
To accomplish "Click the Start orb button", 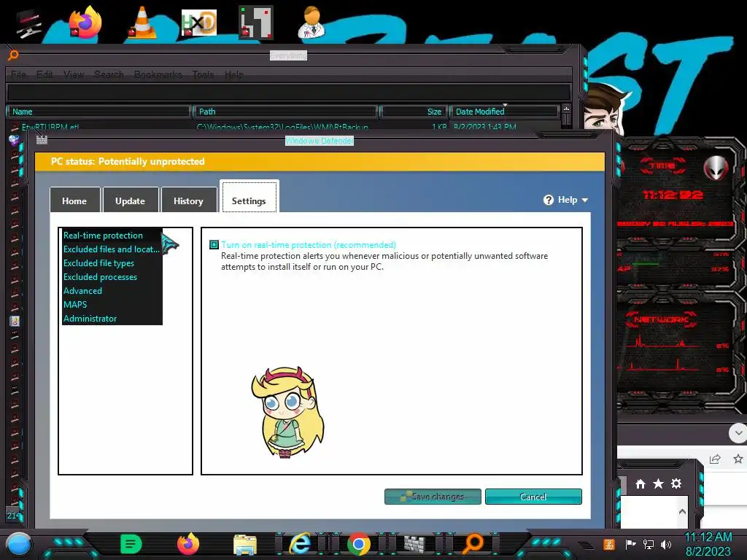I will [x=19, y=544].
